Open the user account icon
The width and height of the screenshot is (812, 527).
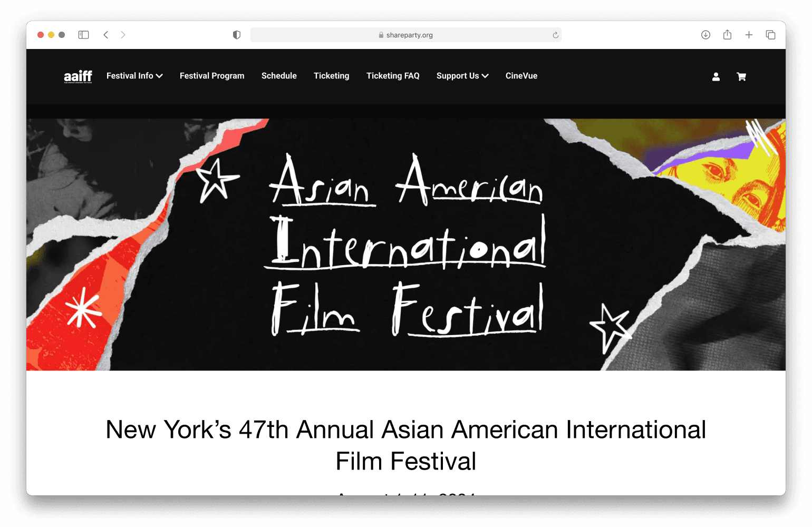[x=716, y=76]
